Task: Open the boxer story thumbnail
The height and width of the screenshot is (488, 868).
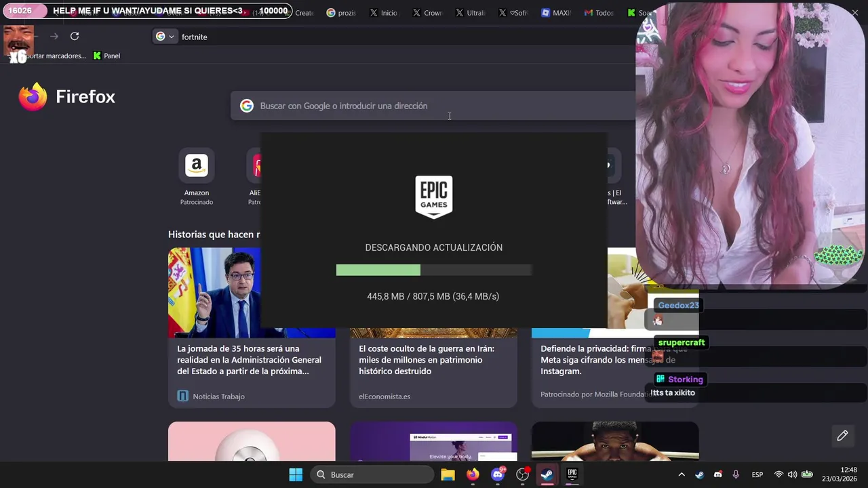Action: (615, 441)
